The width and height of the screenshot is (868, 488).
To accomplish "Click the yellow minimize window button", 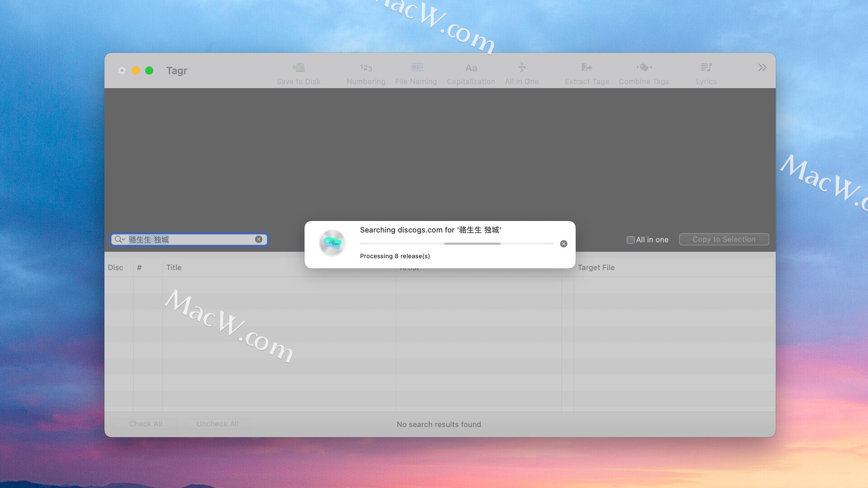I will coord(136,70).
